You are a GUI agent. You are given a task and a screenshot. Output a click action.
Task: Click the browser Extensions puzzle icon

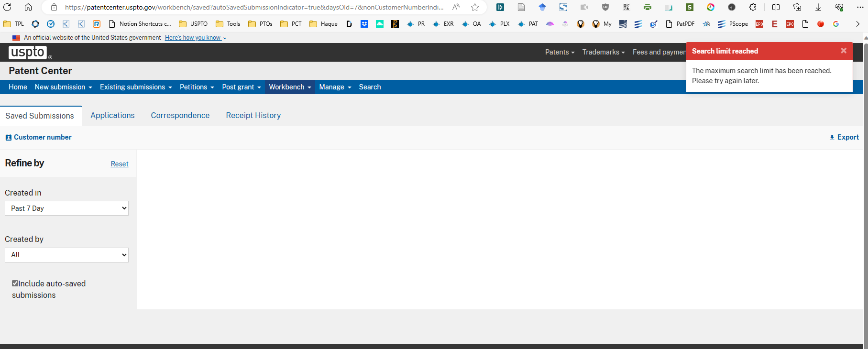[x=753, y=7]
